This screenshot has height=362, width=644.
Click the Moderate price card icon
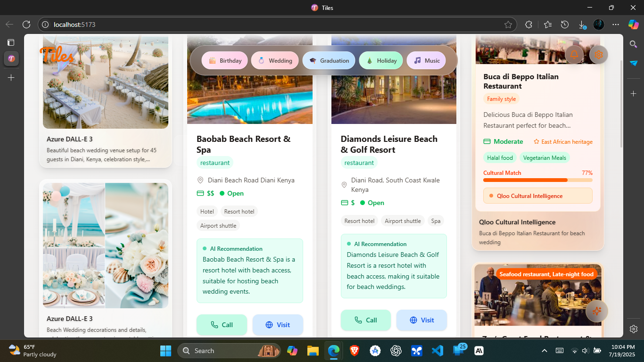point(487,141)
